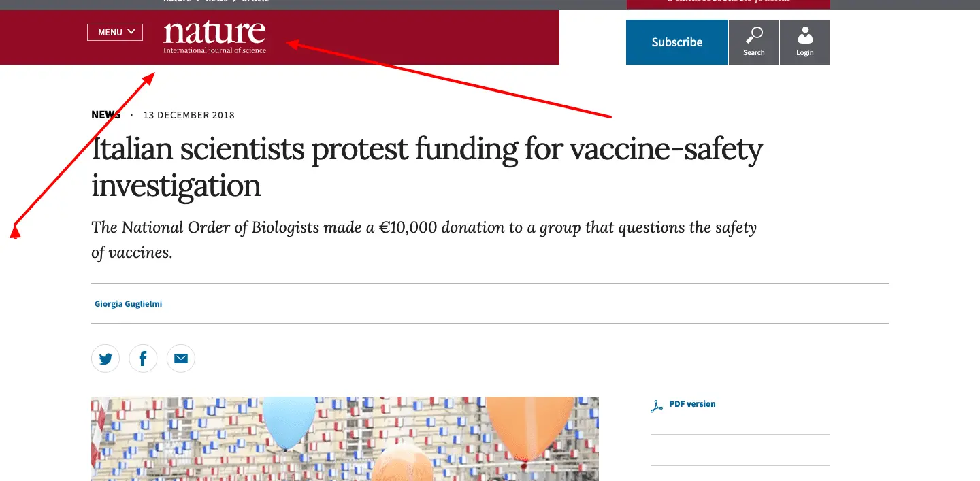980x481 pixels.
Task: Click the International journal of science tagline
Action: (x=214, y=50)
